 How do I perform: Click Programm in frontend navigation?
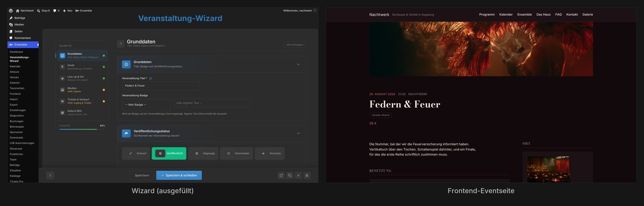coord(487,15)
